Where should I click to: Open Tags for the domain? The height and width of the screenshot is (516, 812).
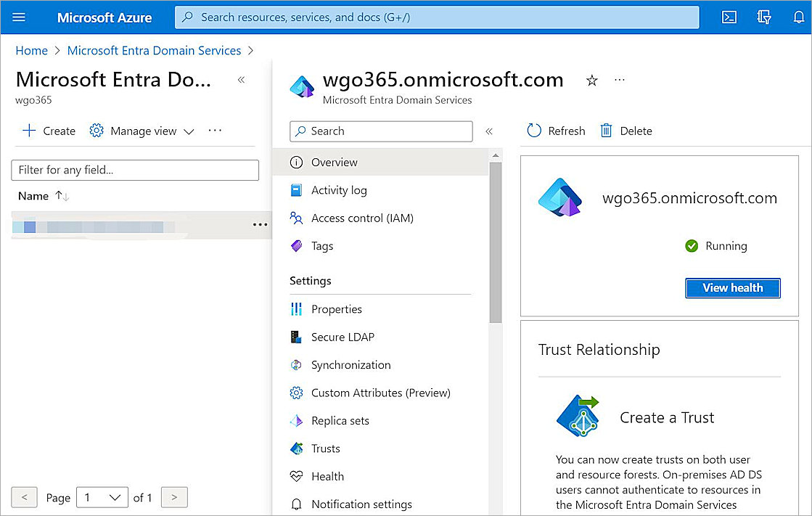point(321,245)
